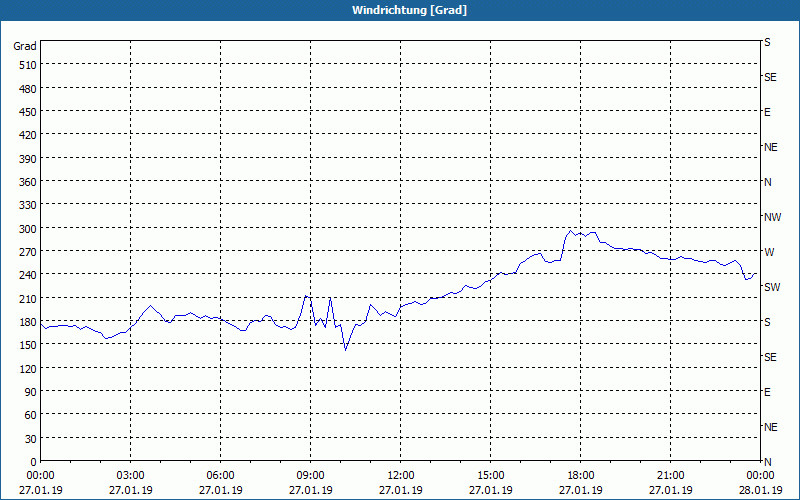Select the 360 degree axis label
Viewport: 800px width, 500px height.
tap(28, 182)
